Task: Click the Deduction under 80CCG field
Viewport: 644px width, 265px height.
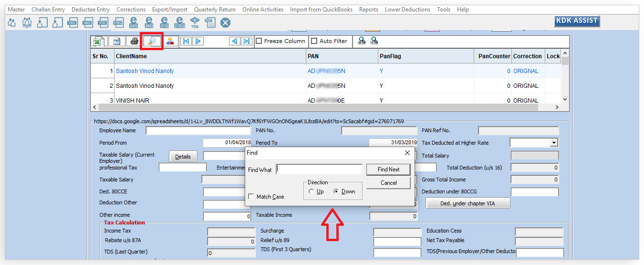Action: coord(535,192)
